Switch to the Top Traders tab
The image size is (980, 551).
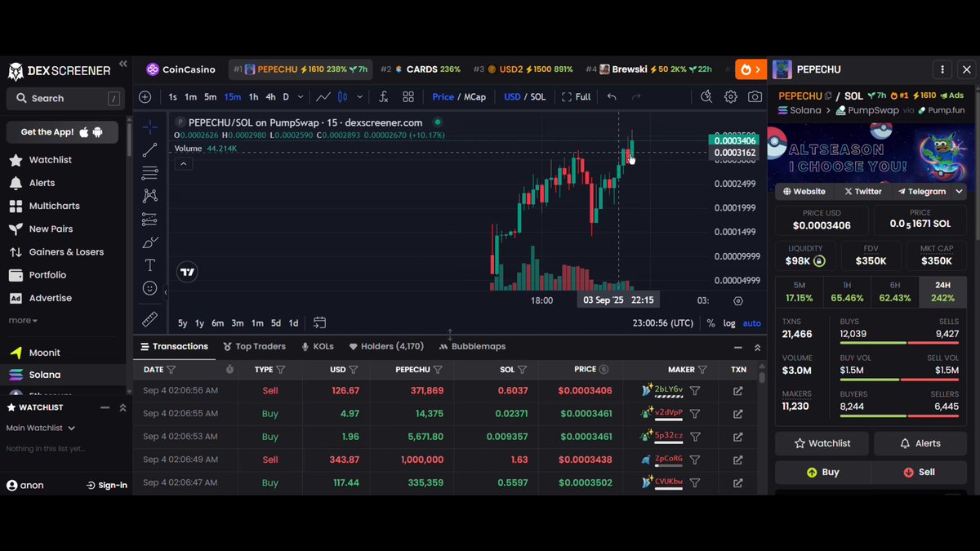coord(254,347)
